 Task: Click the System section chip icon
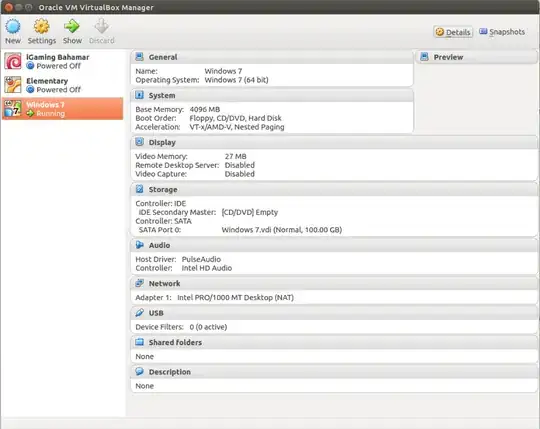pos(139,95)
